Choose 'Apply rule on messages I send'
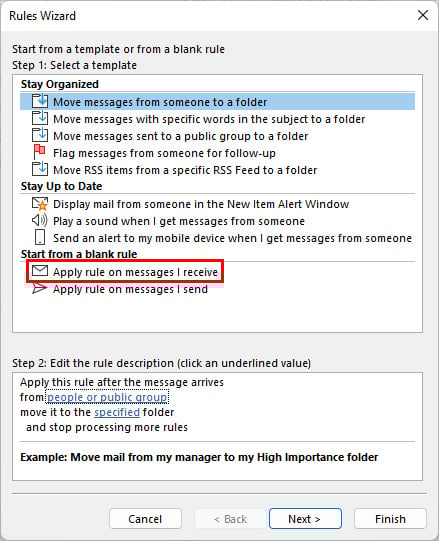Image resolution: width=439 pixels, height=541 pixels. [x=130, y=289]
